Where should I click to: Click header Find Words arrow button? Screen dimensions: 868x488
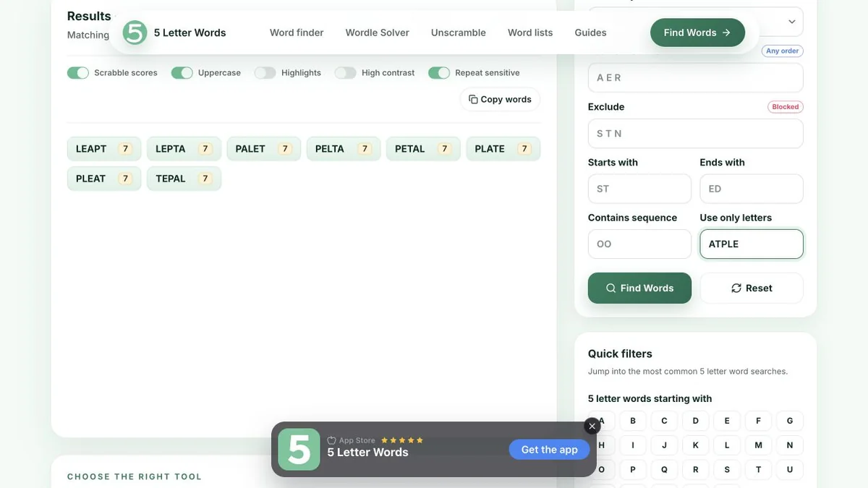point(697,33)
